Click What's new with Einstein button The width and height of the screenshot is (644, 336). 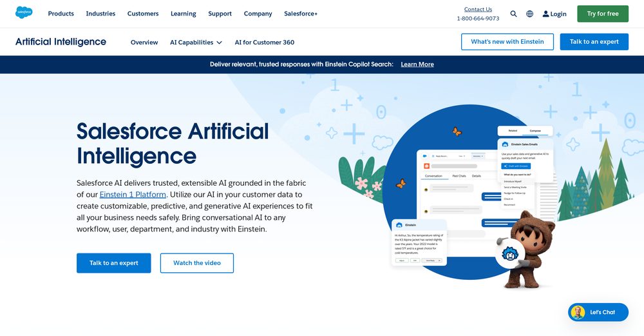click(x=507, y=42)
